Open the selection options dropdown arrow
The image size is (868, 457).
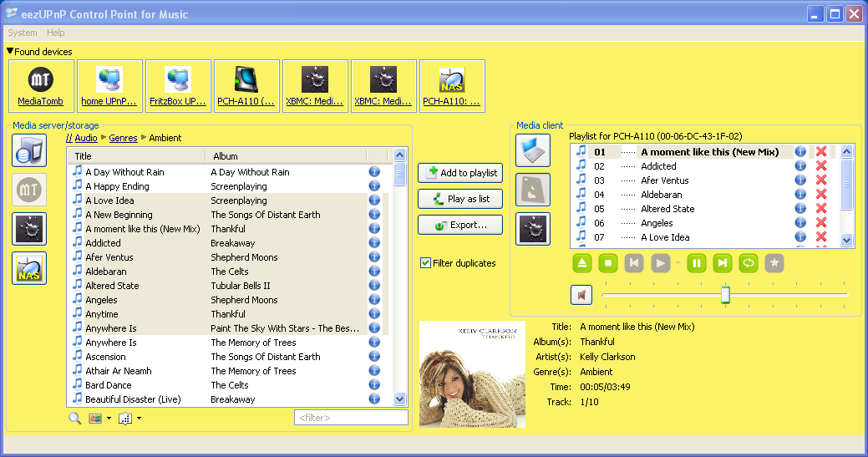(x=139, y=419)
